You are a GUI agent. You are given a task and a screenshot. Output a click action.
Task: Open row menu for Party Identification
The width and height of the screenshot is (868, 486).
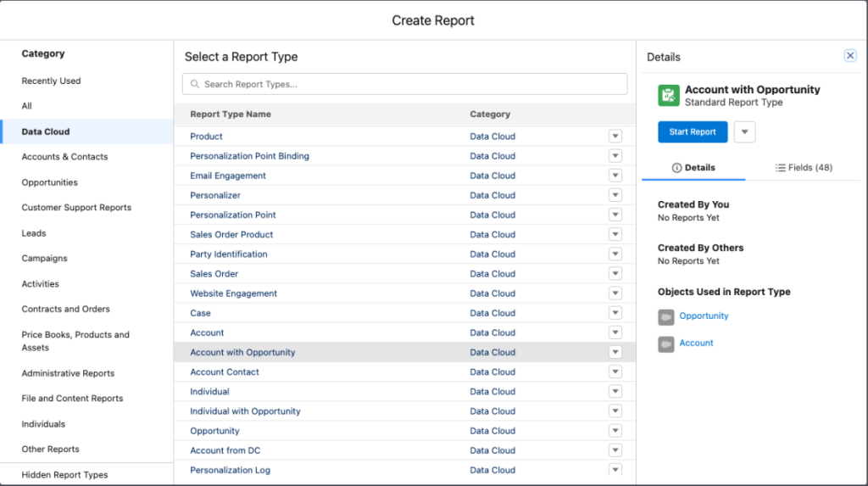coord(615,254)
